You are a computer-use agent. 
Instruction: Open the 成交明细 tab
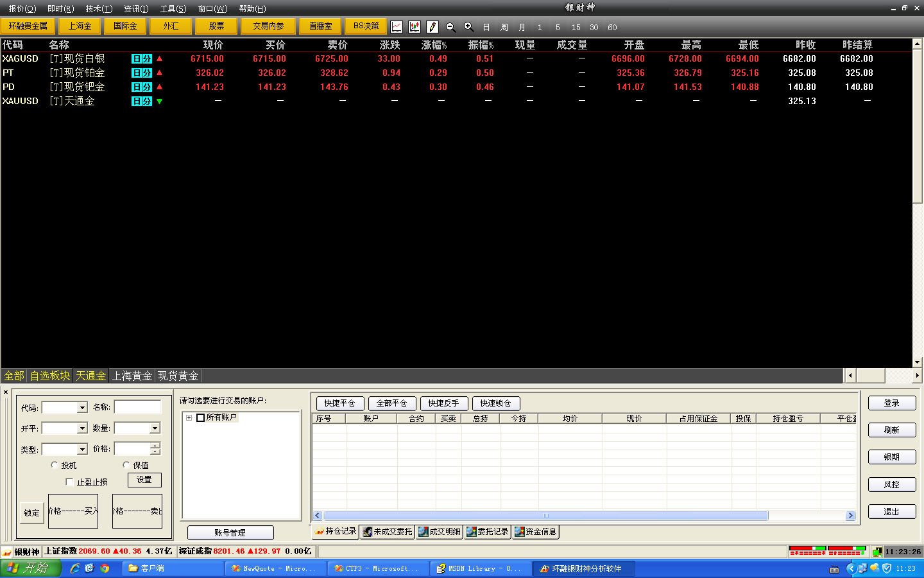tap(440, 532)
